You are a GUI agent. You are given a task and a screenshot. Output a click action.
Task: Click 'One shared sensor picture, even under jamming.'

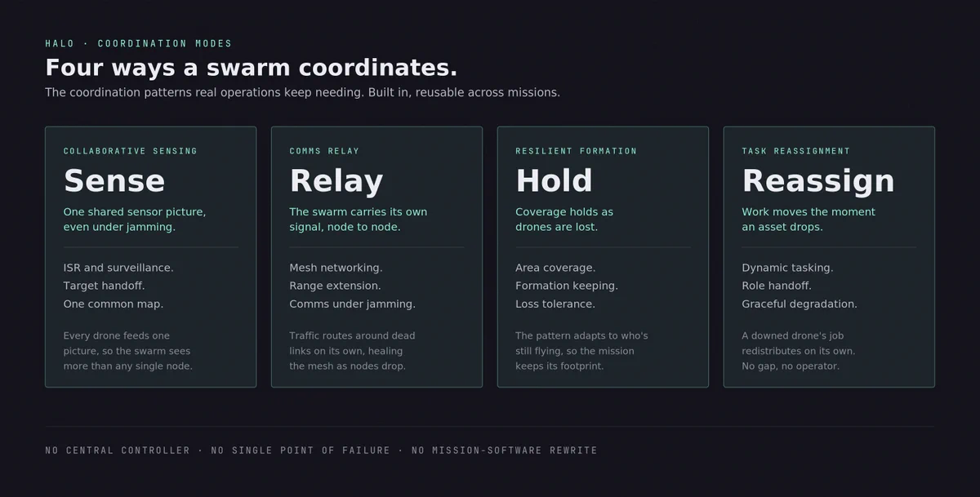pyautogui.click(x=135, y=220)
